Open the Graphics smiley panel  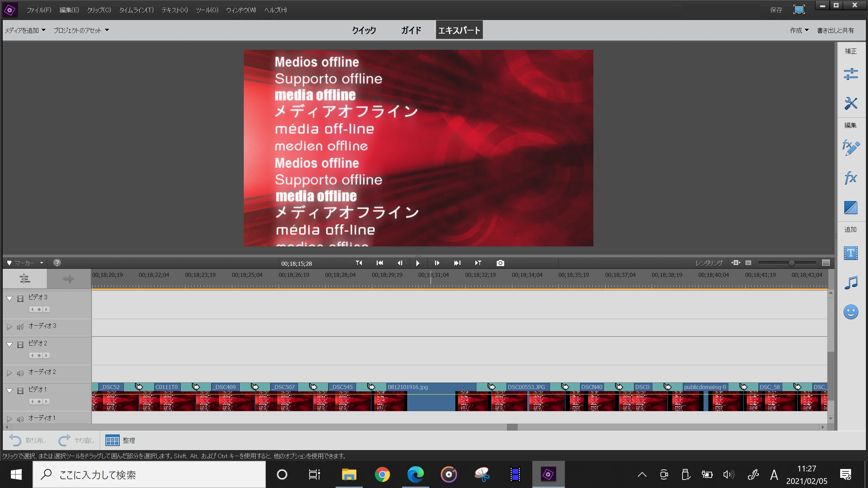(x=850, y=312)
